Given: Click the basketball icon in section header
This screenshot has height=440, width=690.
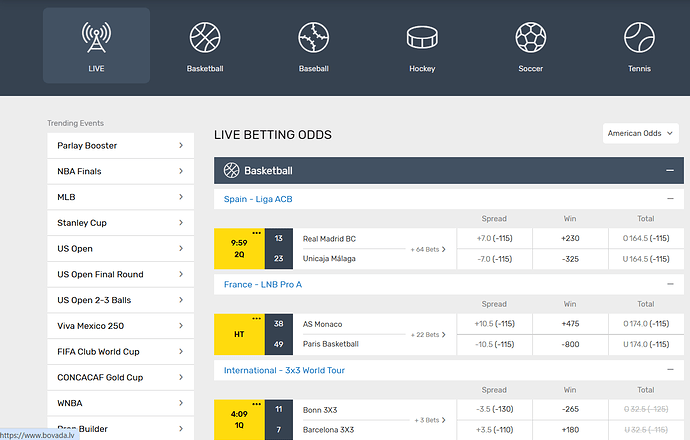Looking at the screenshot, I should click(232, 171).
